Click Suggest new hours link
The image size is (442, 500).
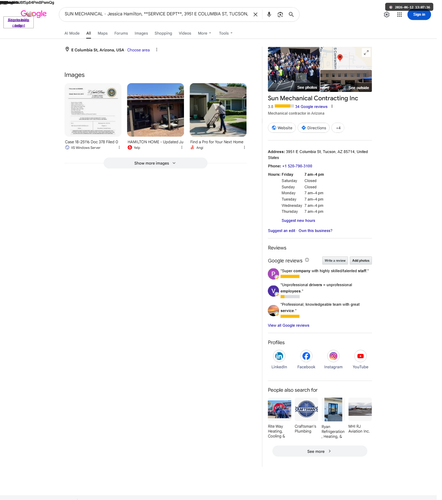click(x=298, y=220)
